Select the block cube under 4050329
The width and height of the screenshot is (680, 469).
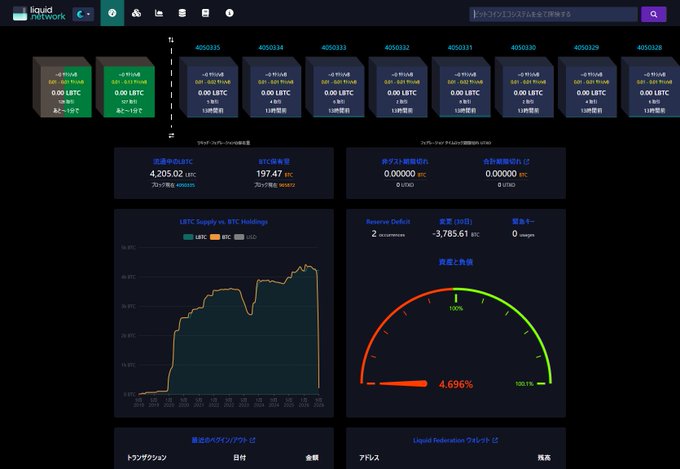(x=587, y=87)
